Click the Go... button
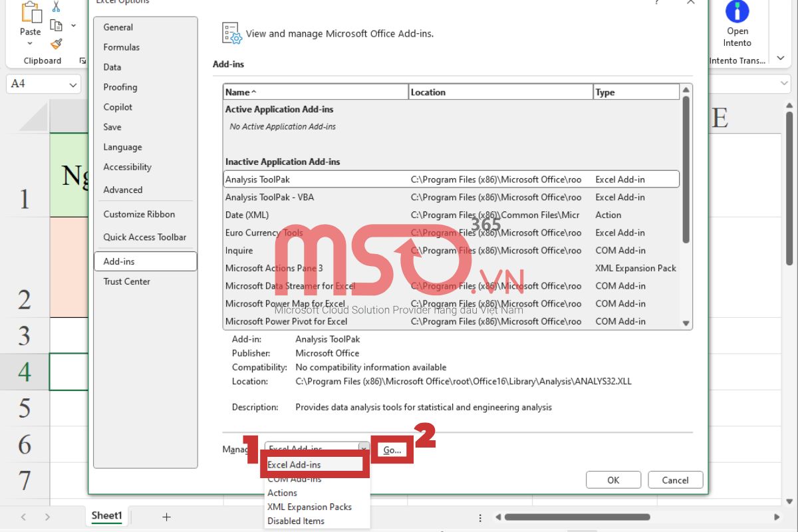Screen dimensions: 798x532 (392, 450)
